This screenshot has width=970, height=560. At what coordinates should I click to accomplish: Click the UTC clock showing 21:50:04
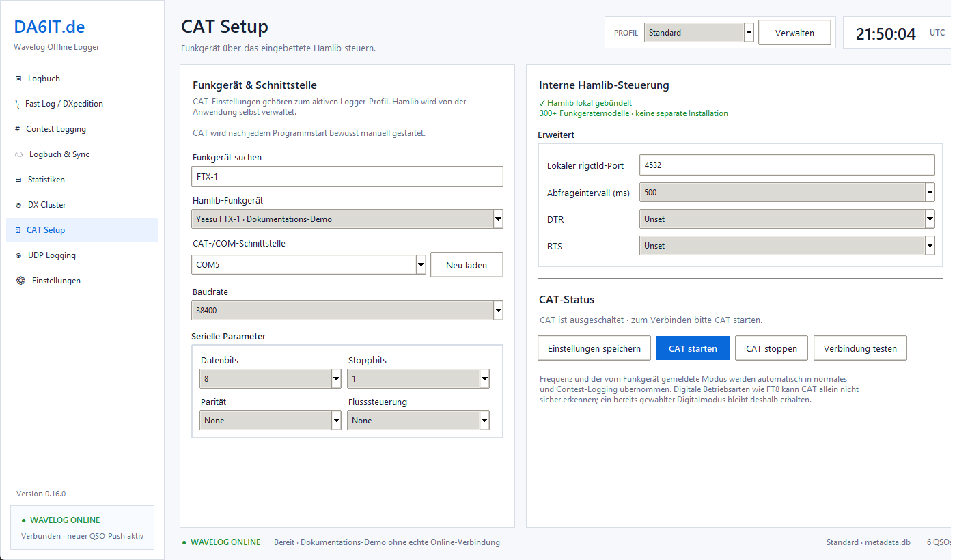point(886,33)
